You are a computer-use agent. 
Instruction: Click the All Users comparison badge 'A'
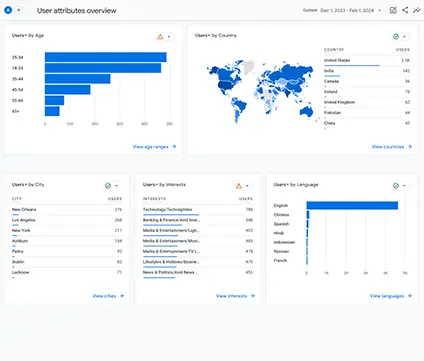point(8,10)
